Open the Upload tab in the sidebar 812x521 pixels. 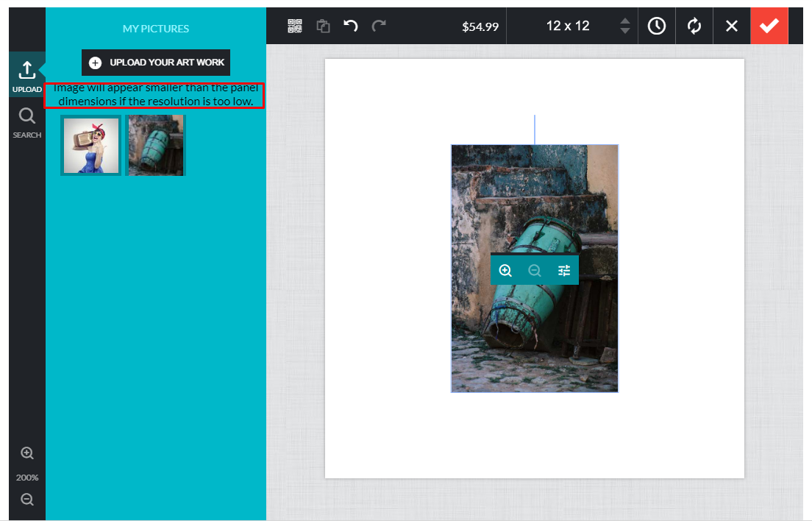(27, 74)
